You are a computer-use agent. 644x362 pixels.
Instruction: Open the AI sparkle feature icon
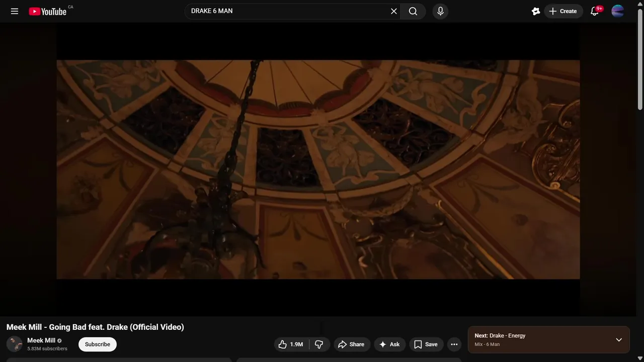pyautogui.click(x=536, y=11)
